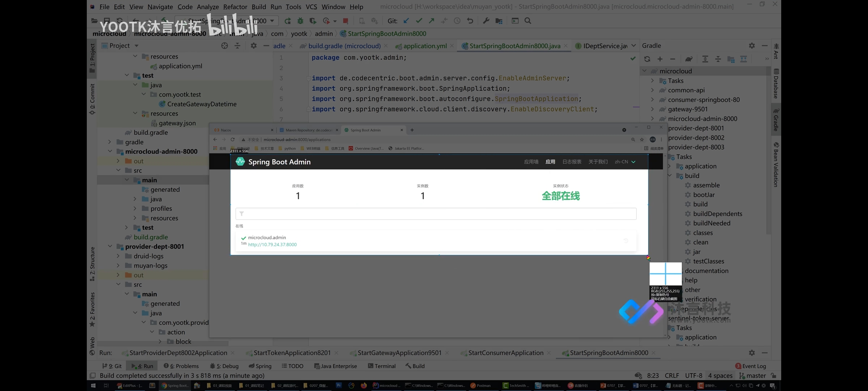Reload all Gradle projects icon
868x391 pixels.
tap(647, 59)
